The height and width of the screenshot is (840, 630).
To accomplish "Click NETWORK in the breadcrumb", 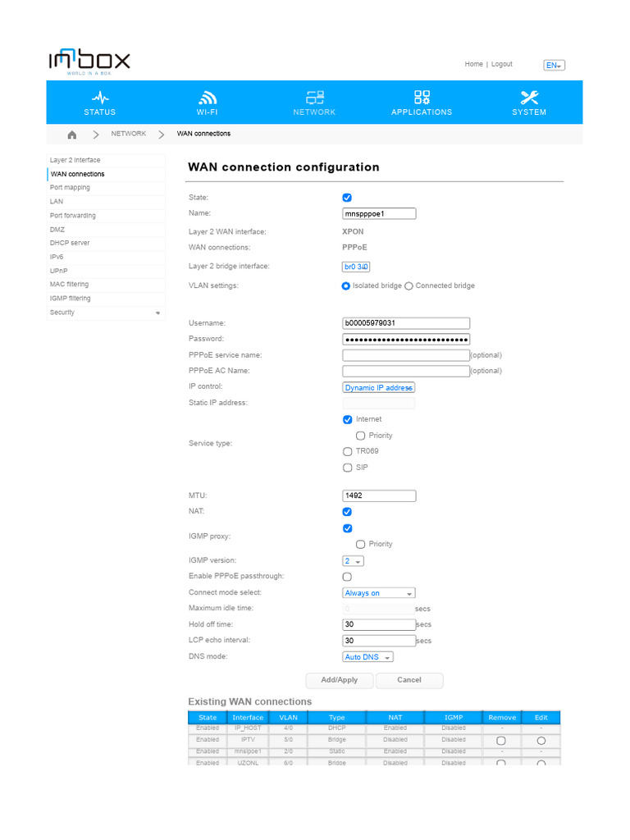I will 129,134.
